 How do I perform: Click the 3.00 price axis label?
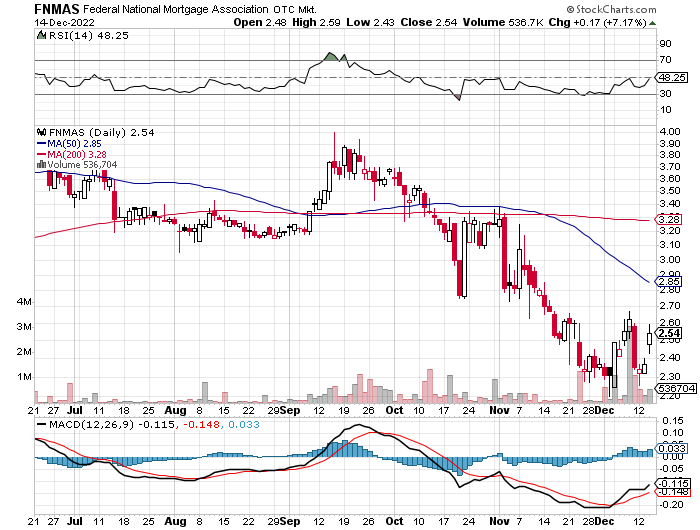point(670,260)
